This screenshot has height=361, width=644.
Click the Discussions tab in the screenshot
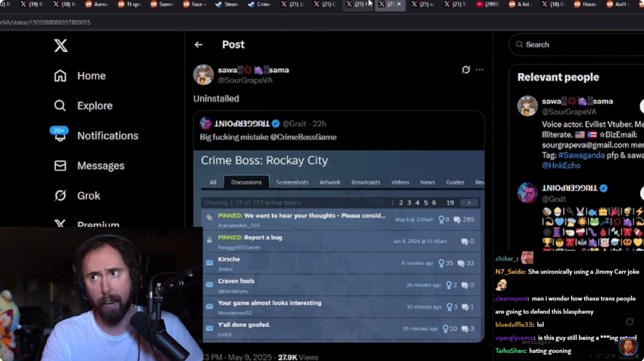pos(246,182)
